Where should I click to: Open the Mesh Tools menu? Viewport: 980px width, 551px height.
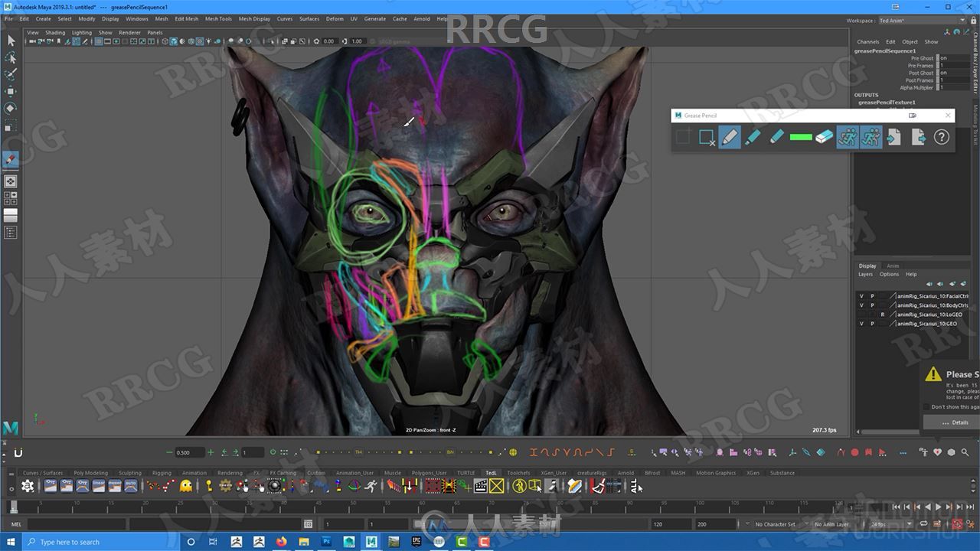coord(218,18)
